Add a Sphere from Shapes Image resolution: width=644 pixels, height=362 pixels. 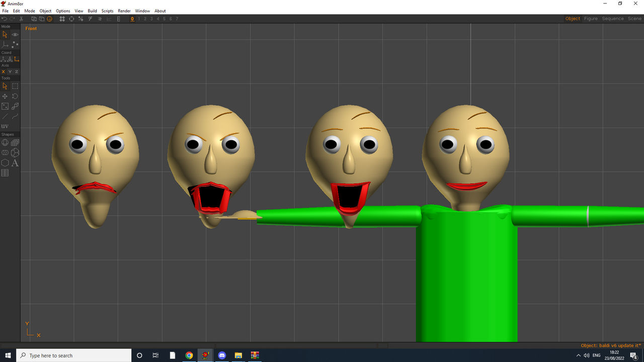(5, 143)
